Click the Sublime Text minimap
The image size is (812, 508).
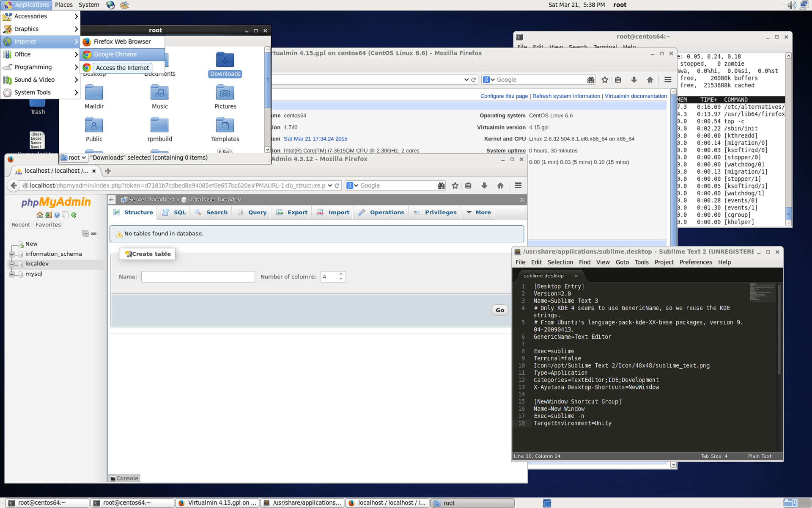pyautogui.click(x=762, y=292)
